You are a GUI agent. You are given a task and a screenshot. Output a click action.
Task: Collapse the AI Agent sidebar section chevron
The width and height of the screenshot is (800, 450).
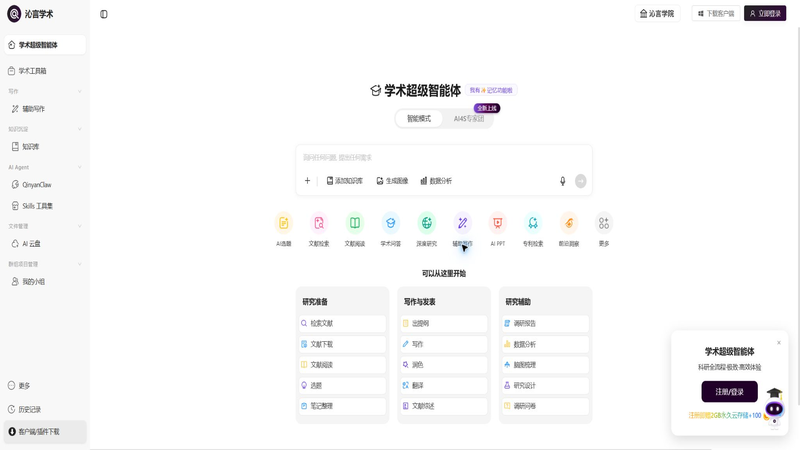pyautogui.click(x=80, y=167)
